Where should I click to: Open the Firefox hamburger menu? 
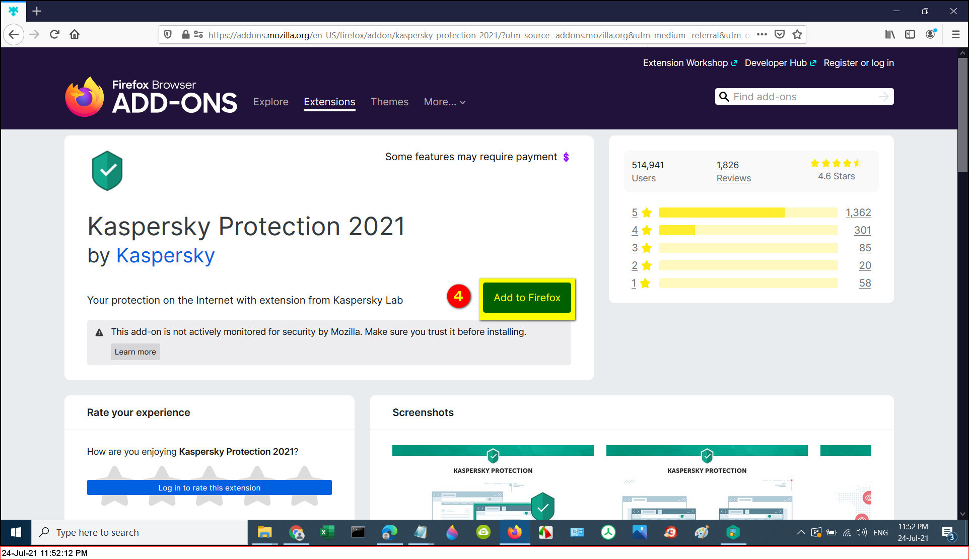(955, 35)
